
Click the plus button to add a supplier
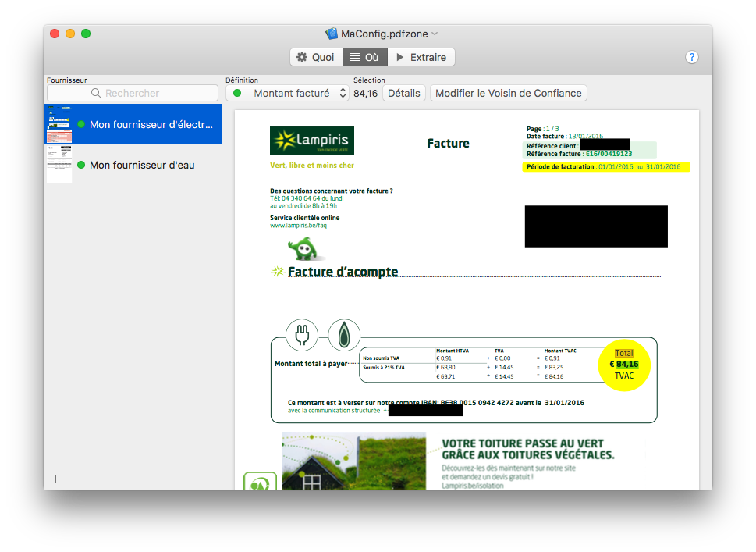point(55,479)
